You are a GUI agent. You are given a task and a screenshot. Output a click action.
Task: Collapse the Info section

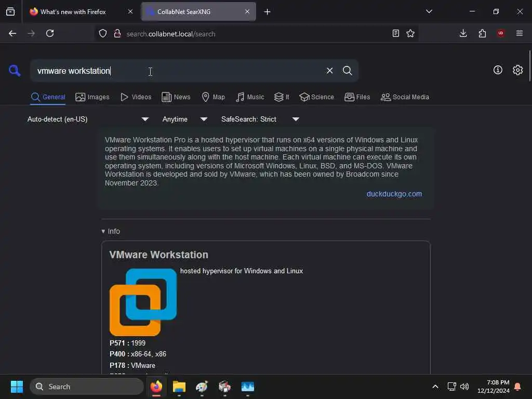111,231
